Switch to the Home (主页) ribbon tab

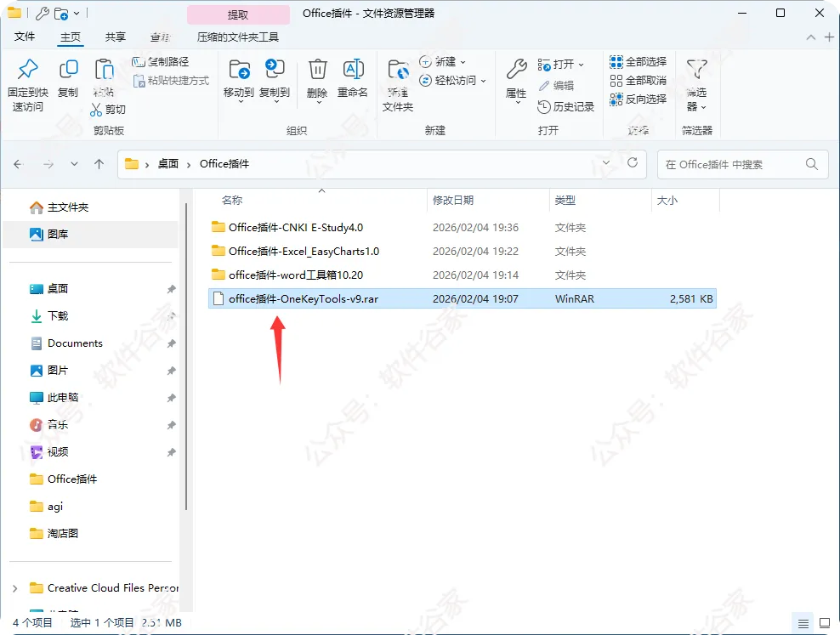(x=71, y=37)
